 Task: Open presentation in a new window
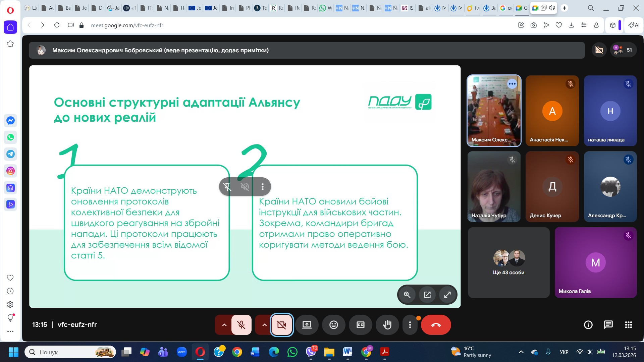pyautogui.click(x=427, y=295)
